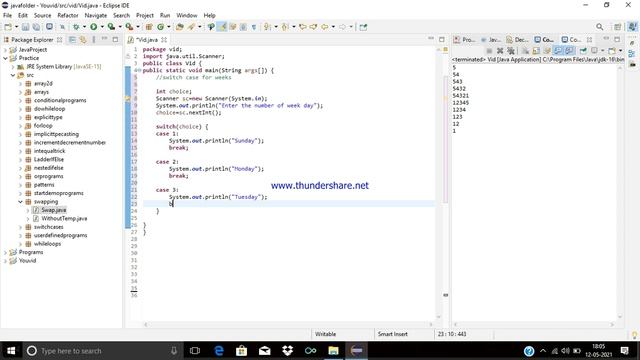This screenshot has height=360, width=640.
Task: Select the Swap.java file
Action: tap(53, 210)
